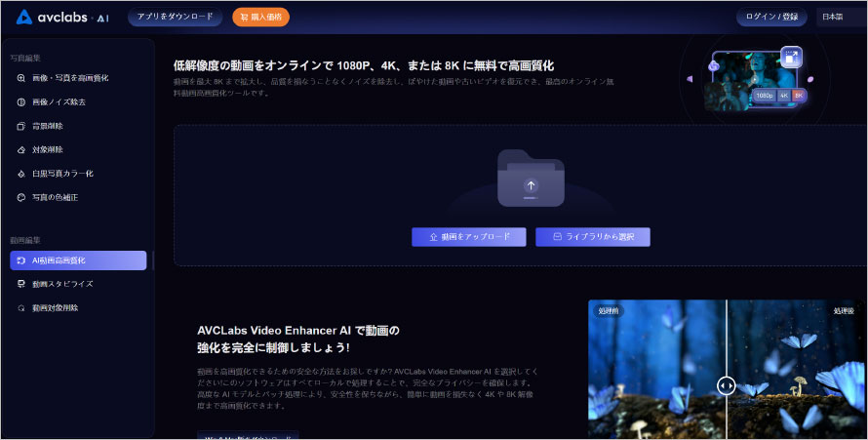Click the before/after comparison slider handle
868x440 pixels.
pyautogui.click(x=727, y=385)
